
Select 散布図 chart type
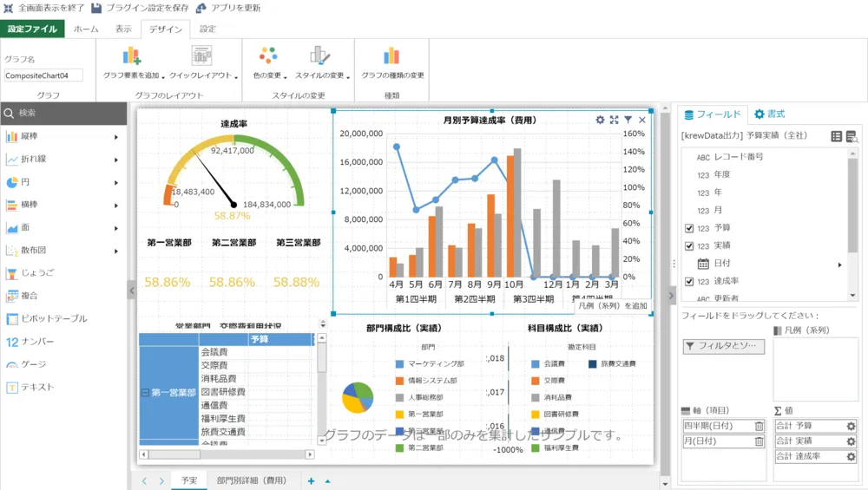point(63,250)
